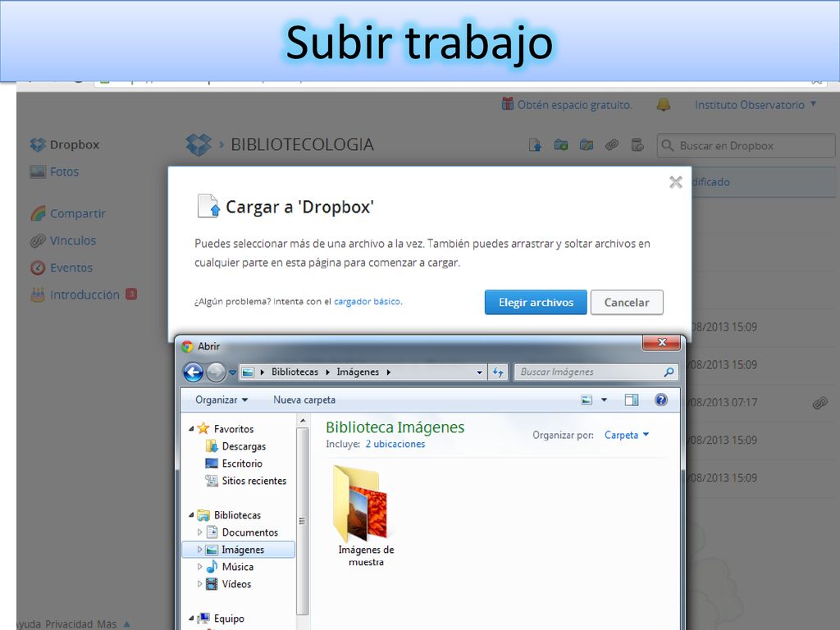Click the upload file icon in Dropbox toolbar
Image resolution: width=840 pixels, height=630 pixels.
(x=535, y=144)
